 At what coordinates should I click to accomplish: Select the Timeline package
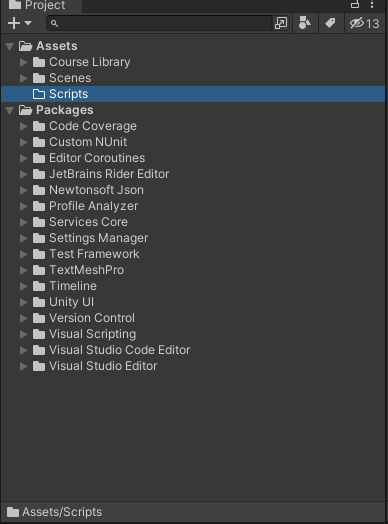coord(73,286)
